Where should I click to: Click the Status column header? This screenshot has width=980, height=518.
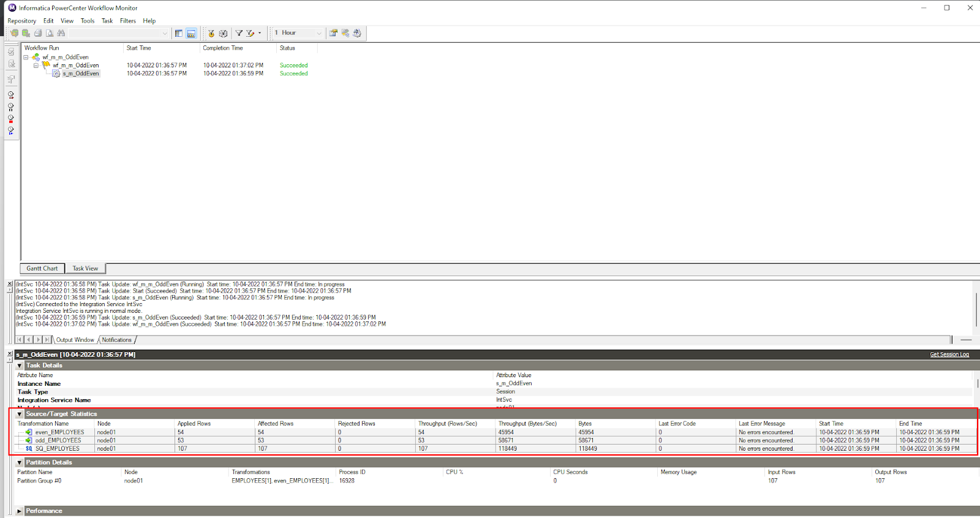click(x=297, y=48)
